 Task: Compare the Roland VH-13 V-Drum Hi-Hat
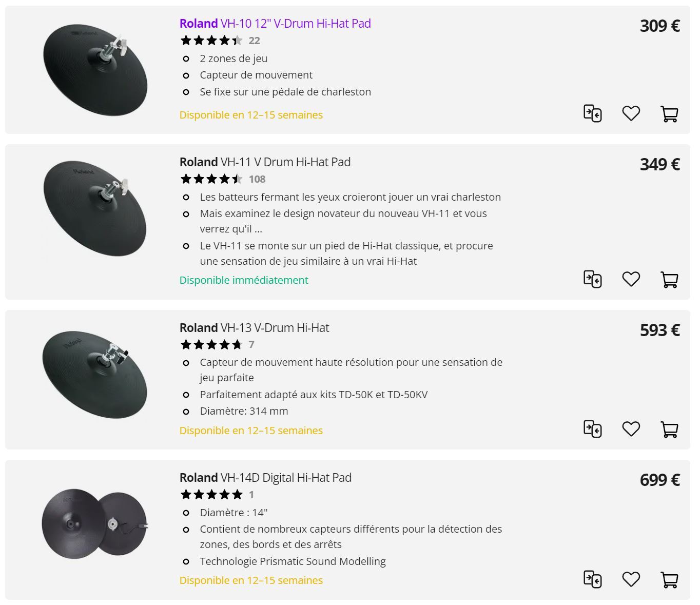[x=593, y=429]
